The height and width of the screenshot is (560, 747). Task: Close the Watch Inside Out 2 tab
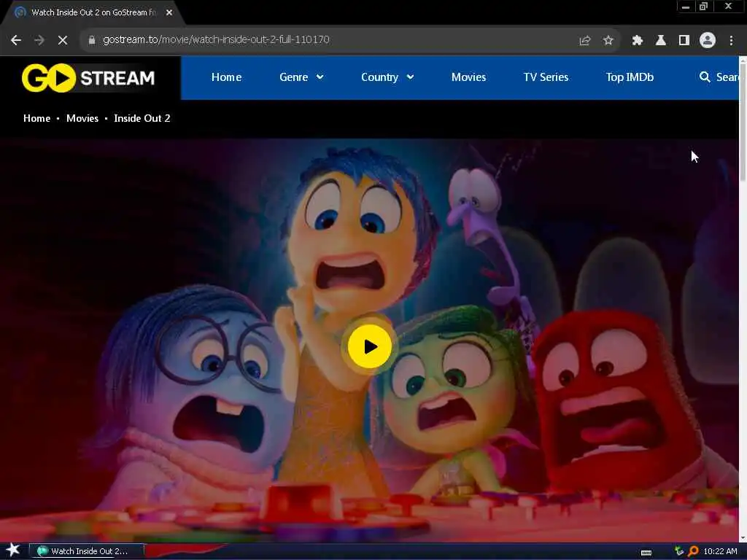169,12
